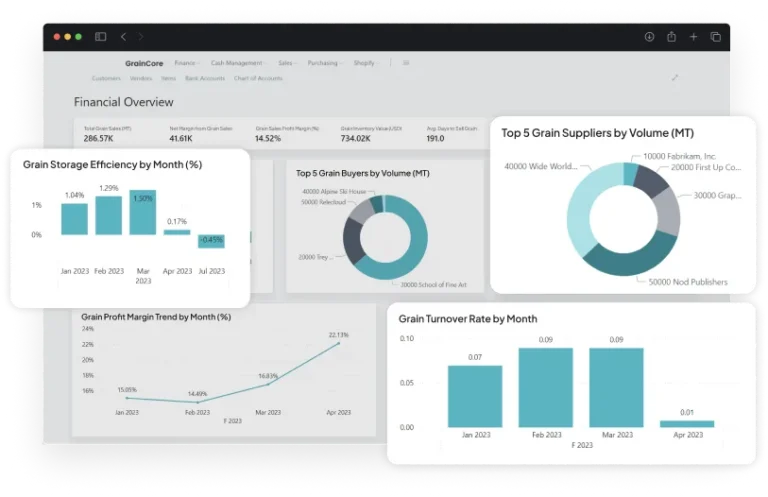
Task: Open the Purchasing menu
Action: 324,63
